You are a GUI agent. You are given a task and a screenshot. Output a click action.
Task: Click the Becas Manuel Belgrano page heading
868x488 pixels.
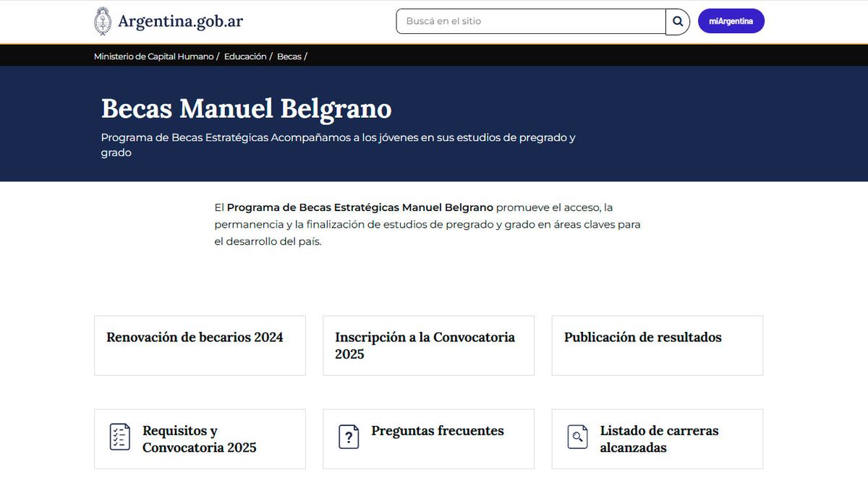click(x=246, y=108)
